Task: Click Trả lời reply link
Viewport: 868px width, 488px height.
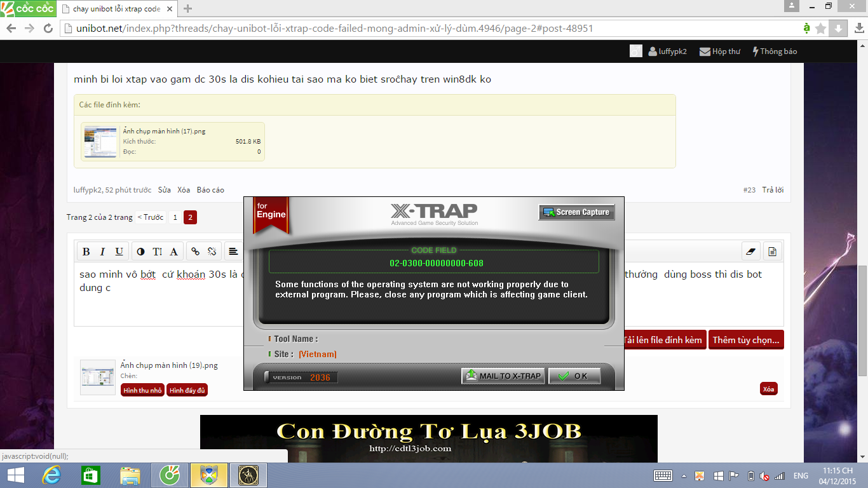Action: pos(773,190)
